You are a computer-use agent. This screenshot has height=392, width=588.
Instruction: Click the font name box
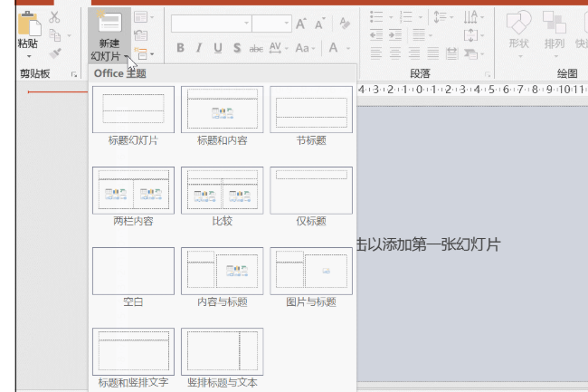click(211, 24)
